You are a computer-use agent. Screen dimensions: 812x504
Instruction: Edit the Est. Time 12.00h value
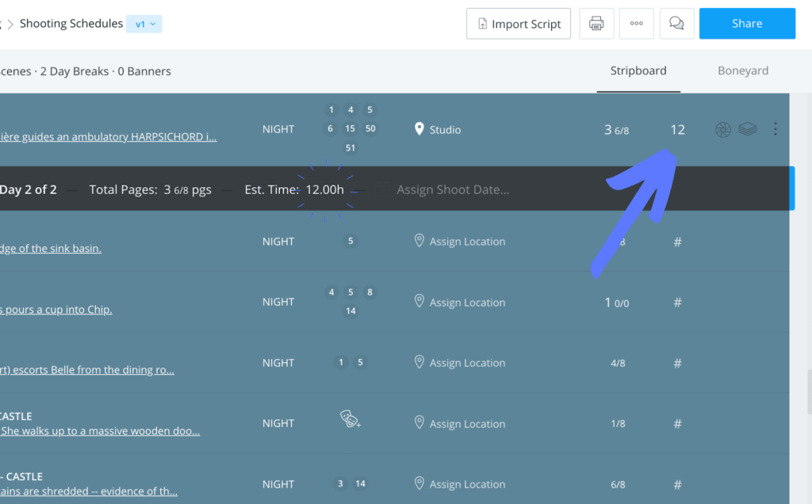tap(324, 189)
